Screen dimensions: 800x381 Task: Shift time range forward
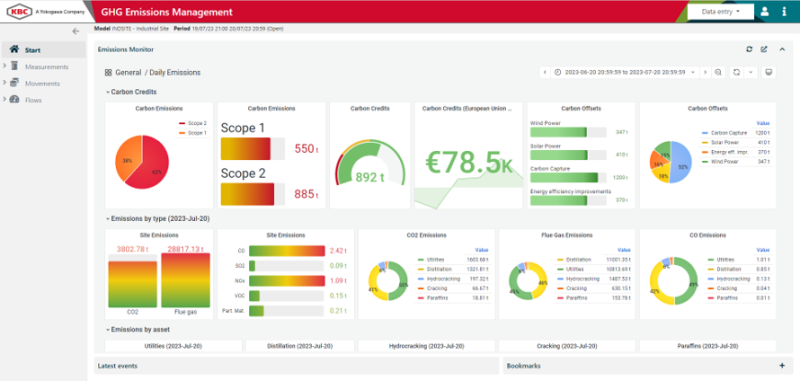point(705,72)
